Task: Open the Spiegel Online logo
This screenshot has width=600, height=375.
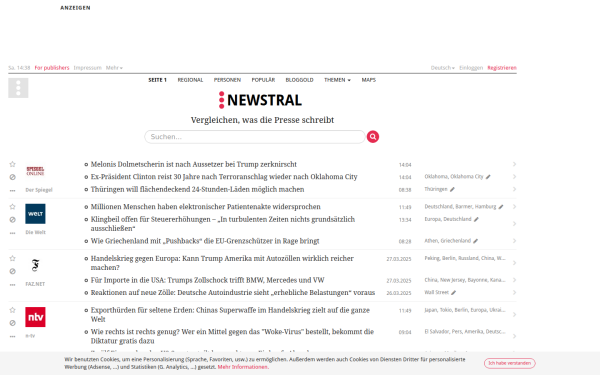Action: 35,171
